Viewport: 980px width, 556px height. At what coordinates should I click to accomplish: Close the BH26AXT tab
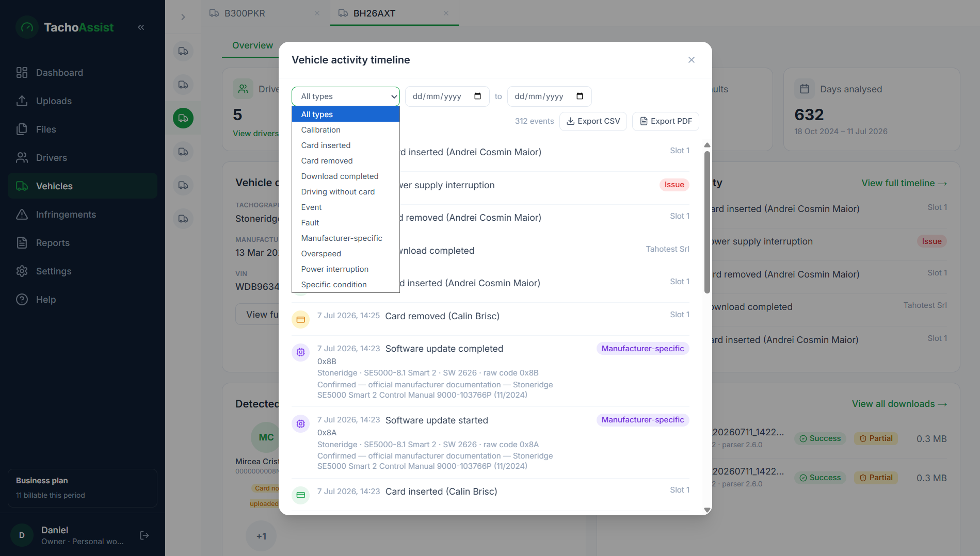pyautogui.click(x=446, y=13)
